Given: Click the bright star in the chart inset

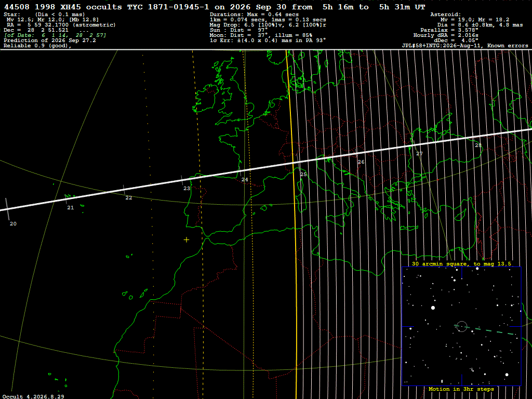Looking at the screenshot, I should [433, 308].
